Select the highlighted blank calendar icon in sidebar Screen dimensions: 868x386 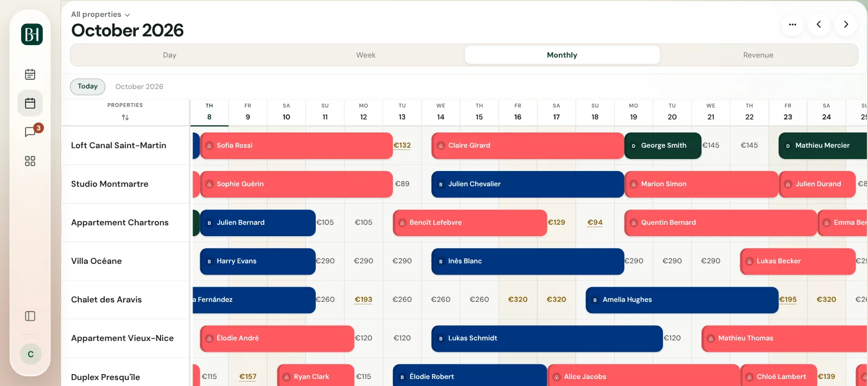(x=30, y=103)
